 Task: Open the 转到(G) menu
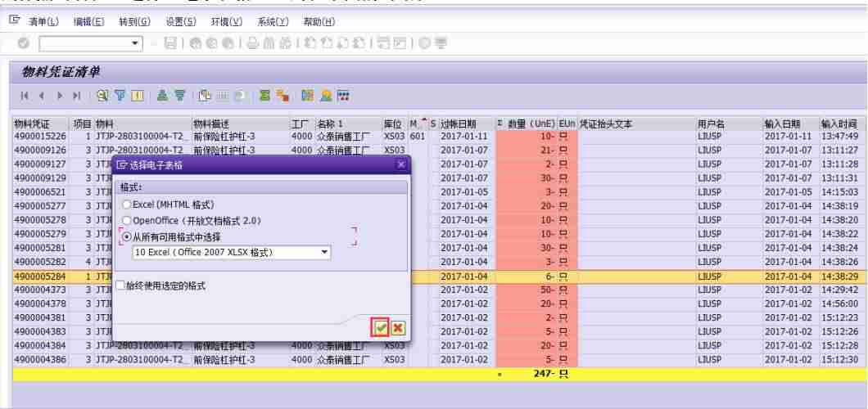[x=134, y=21]
